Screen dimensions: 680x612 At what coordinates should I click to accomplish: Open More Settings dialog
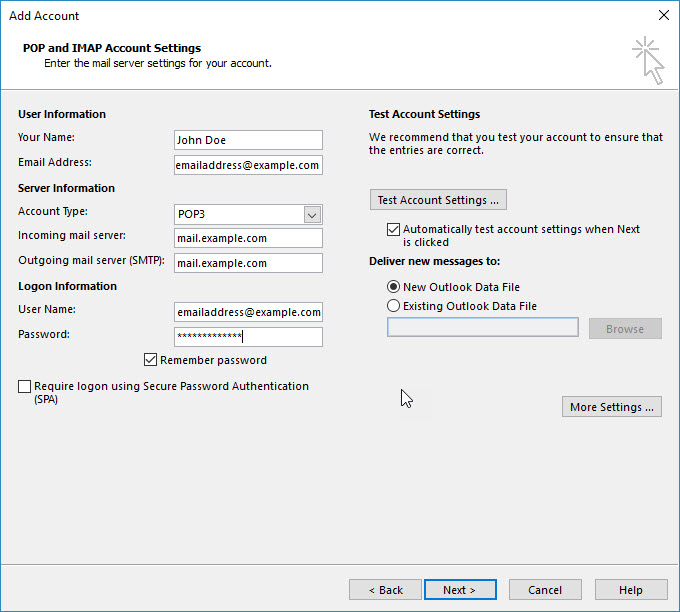pos(611,407)
